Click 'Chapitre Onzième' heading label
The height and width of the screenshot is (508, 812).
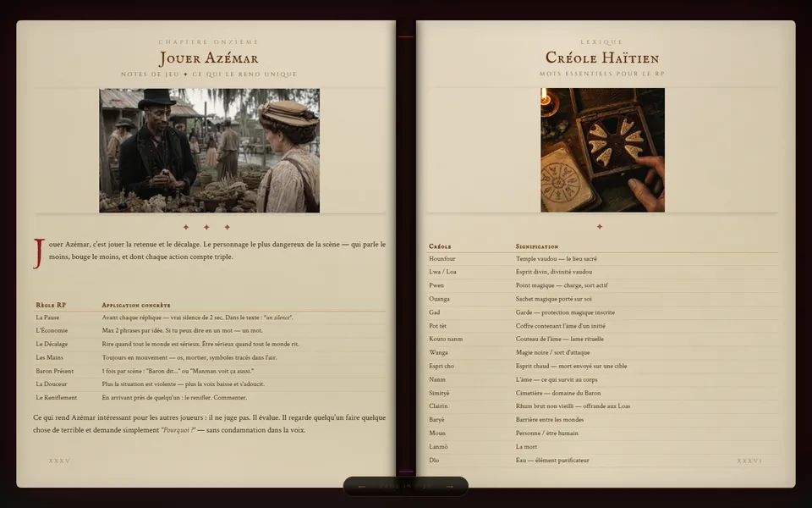tap(209, 42)
